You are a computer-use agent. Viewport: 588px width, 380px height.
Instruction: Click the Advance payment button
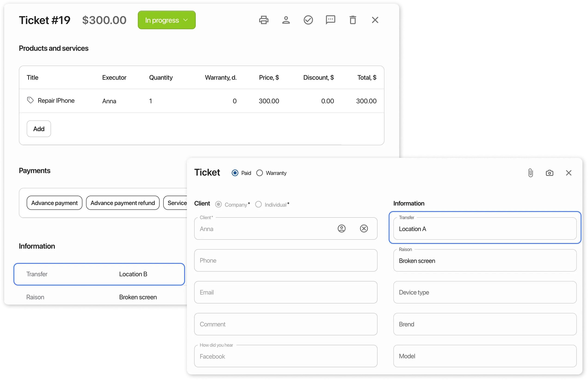(x=54, y=203)
